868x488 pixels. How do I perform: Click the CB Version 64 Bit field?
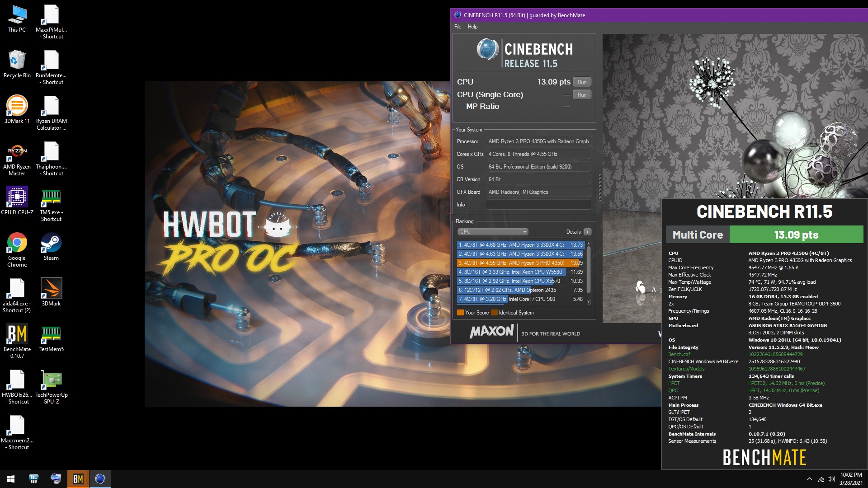pyautogui.click(x=538, y=179)
